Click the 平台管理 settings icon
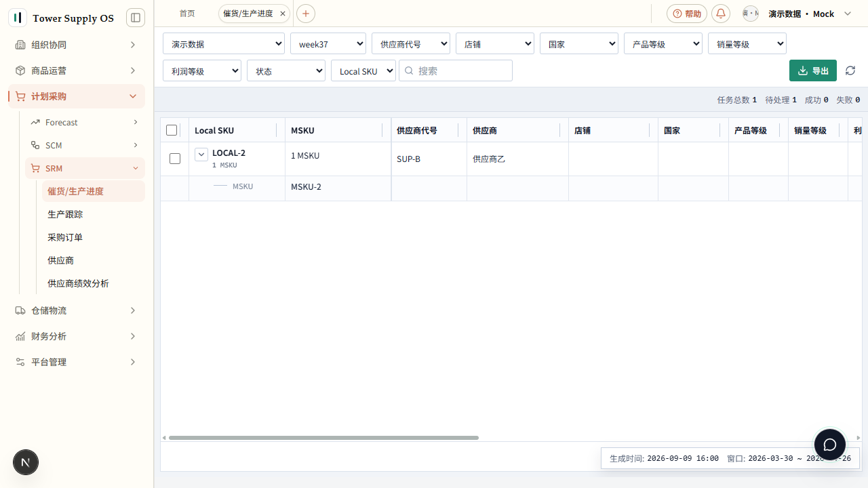This screenshot has width=868, height=488. 20,362
